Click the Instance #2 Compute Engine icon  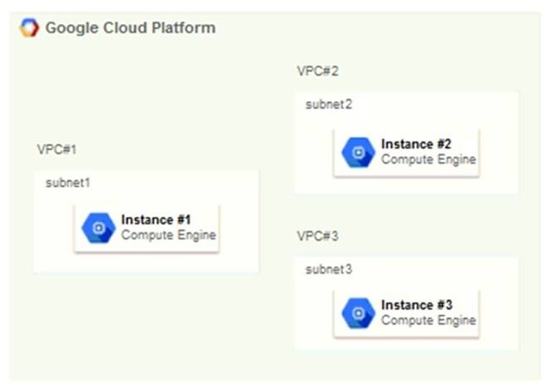(359, 153)
